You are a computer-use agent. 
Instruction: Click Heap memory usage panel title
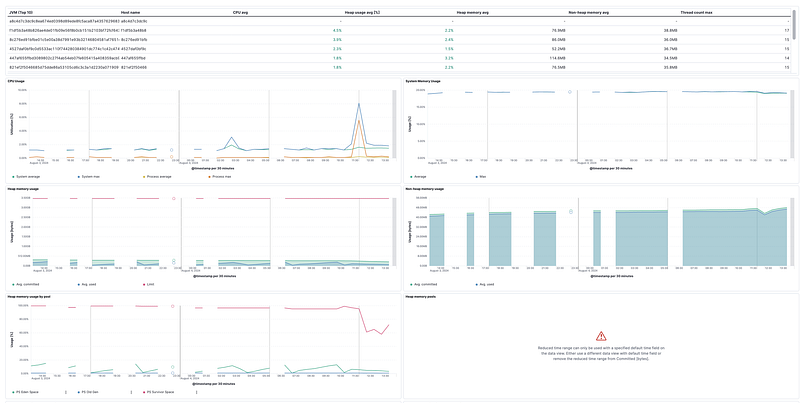tap(20, 189)
